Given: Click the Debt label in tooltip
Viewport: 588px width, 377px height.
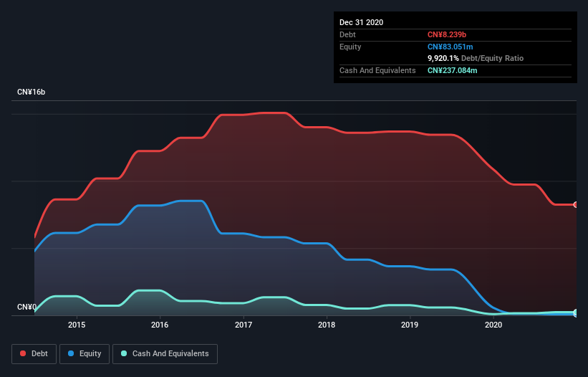Looking at the screenshot, I should pos(347,34).
